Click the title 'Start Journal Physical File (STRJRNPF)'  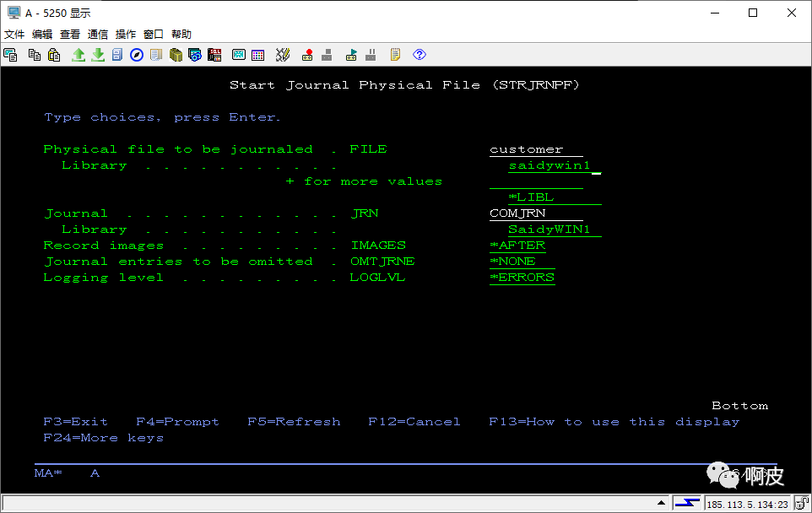tap(404, 85)
